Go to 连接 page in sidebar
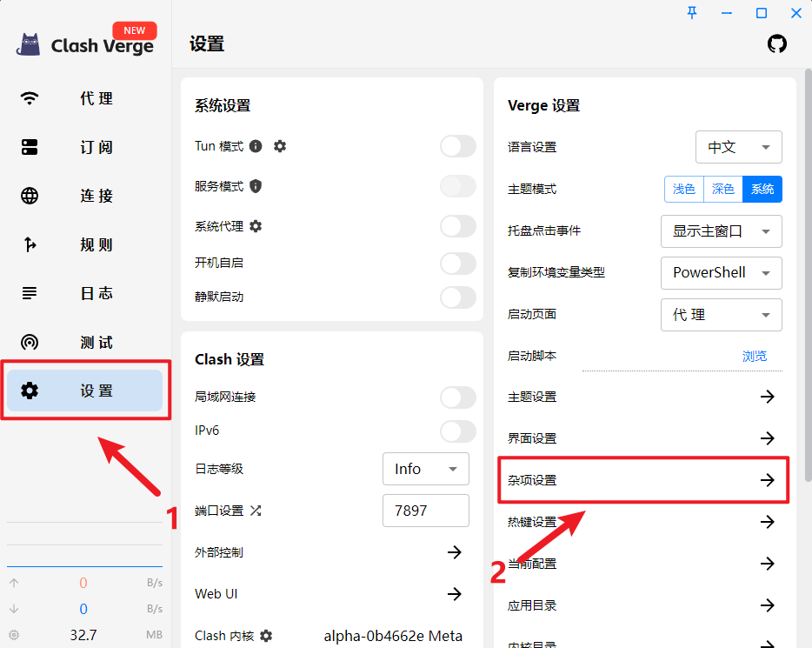This screenshot has height=648, width=812. [x=84, y=196]
